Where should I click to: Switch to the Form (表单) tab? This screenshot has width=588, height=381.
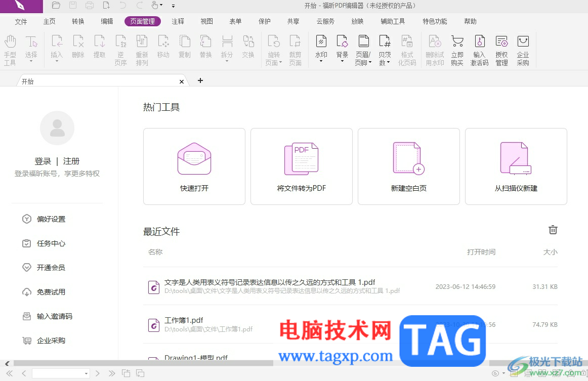pyautogui.click(x=235, y=21)
